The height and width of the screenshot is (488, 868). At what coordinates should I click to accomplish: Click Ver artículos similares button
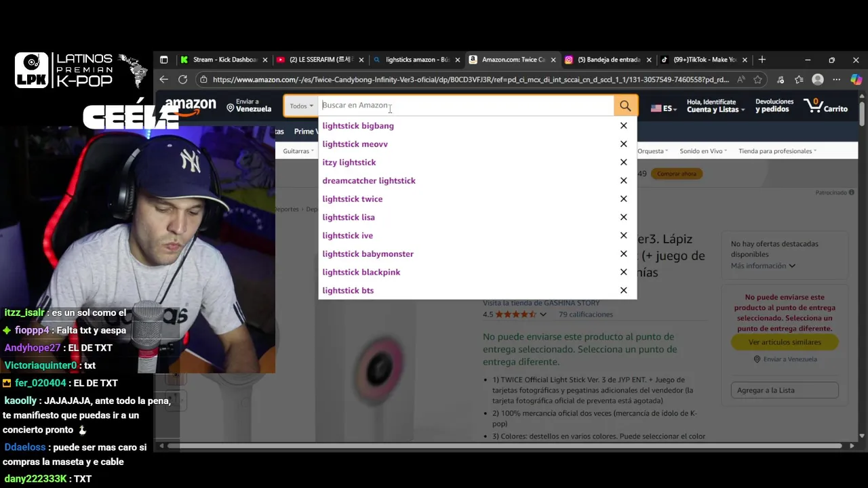(x=785, y=342)
